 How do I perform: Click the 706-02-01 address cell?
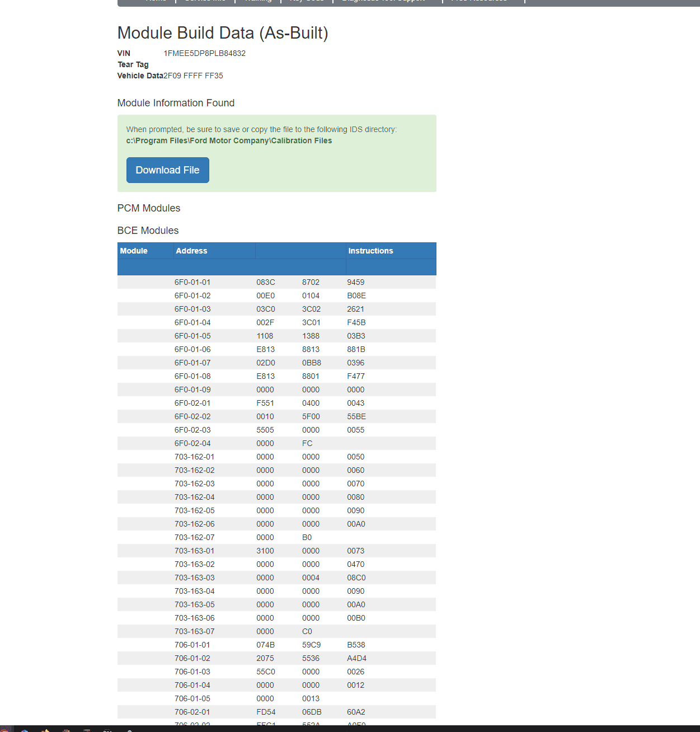pyautogui.click(x=192, y=712)
